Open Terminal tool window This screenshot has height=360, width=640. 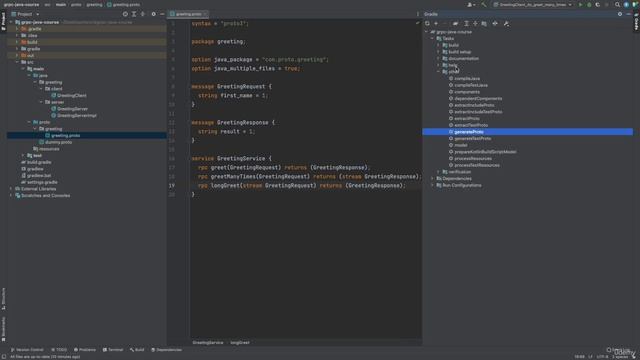coord(113,350)
